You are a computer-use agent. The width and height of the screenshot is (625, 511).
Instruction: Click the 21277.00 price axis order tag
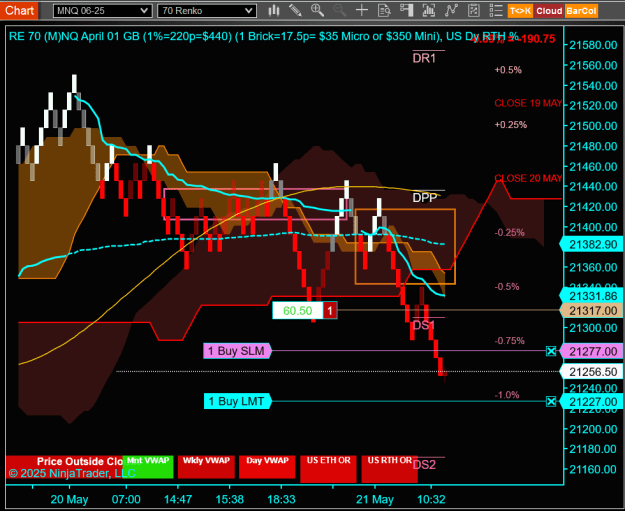point(592,352)
